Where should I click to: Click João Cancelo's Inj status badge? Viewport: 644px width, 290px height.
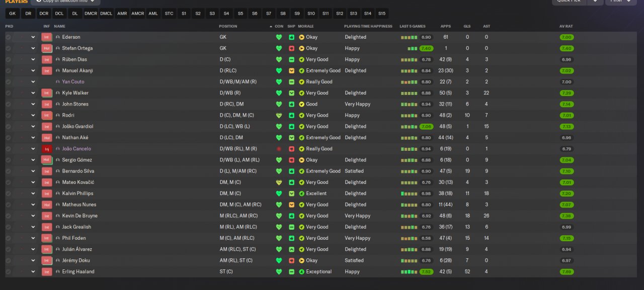coord(47,149)
